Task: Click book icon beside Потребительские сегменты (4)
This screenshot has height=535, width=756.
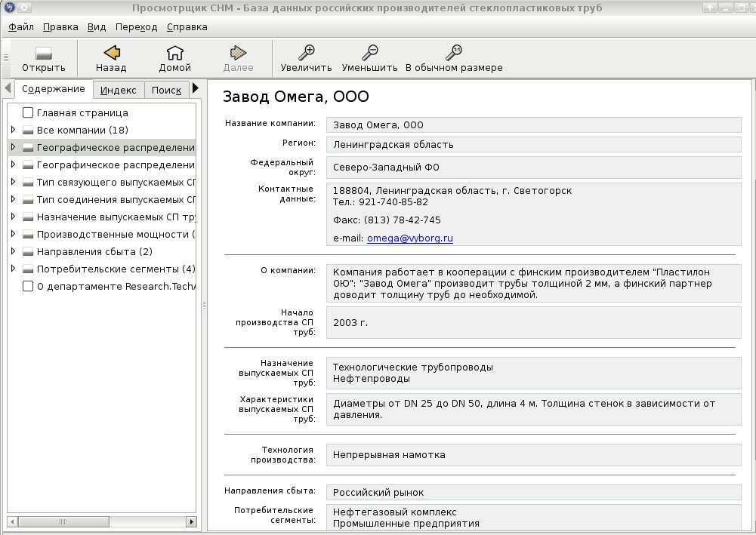Action: click(x=28, y=269)
